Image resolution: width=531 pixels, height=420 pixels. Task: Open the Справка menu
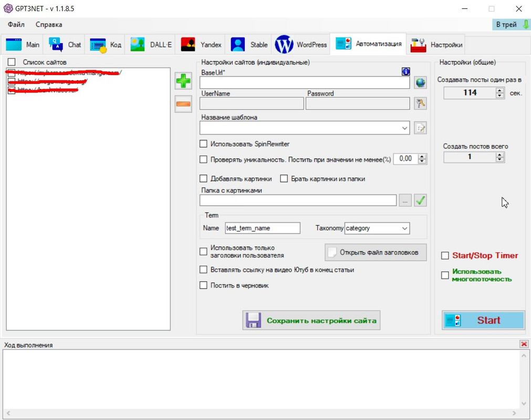tap(49, 25)
